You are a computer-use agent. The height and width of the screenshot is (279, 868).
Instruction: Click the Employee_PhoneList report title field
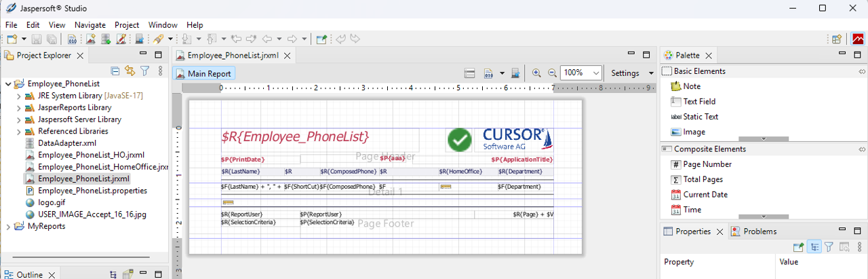pos(295,137)
